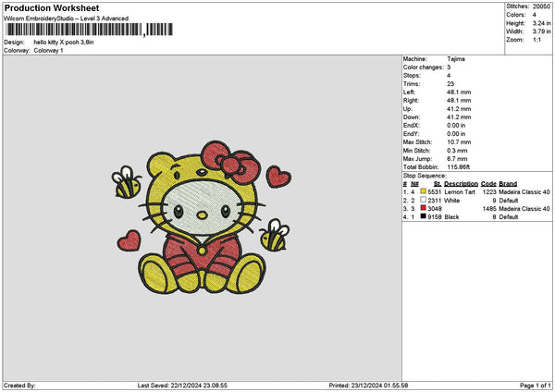Click 'Page 1 of 1' in the footer
The height and width of the screenshot is (392, 555).
pos(535,386)
